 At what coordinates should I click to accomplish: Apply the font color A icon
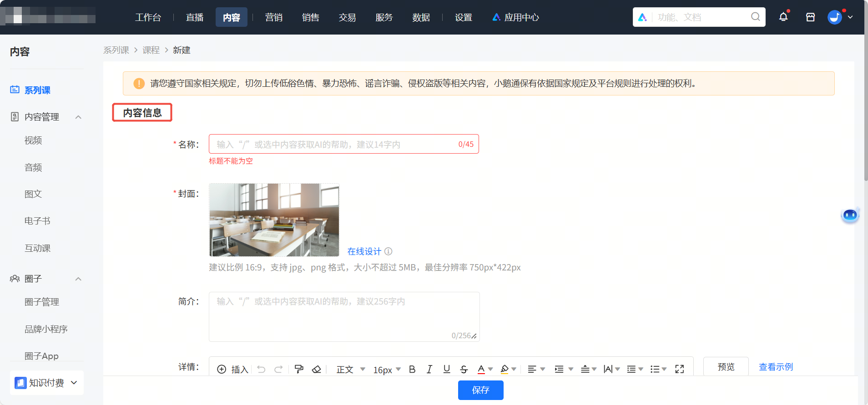[481, 369]
